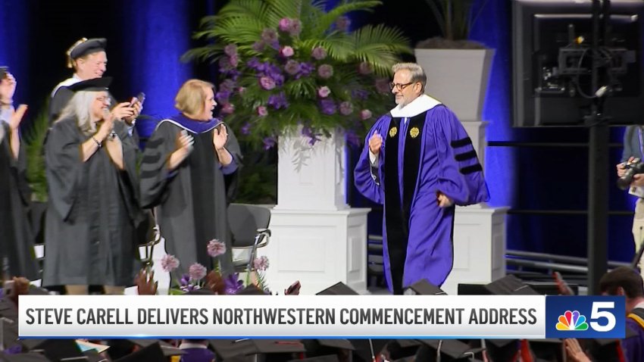
Task: Click the person holding a phone
Action: (x=96, y=82)
